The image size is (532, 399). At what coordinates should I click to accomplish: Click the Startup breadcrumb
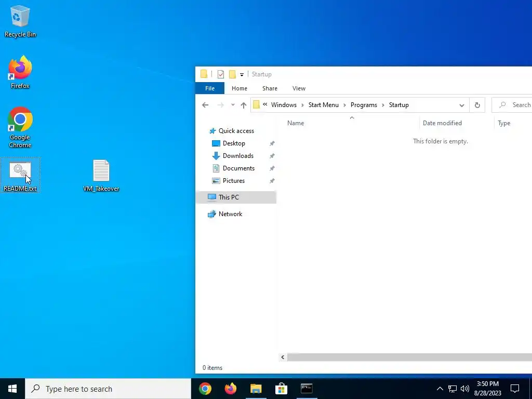[x=398, y=105]
